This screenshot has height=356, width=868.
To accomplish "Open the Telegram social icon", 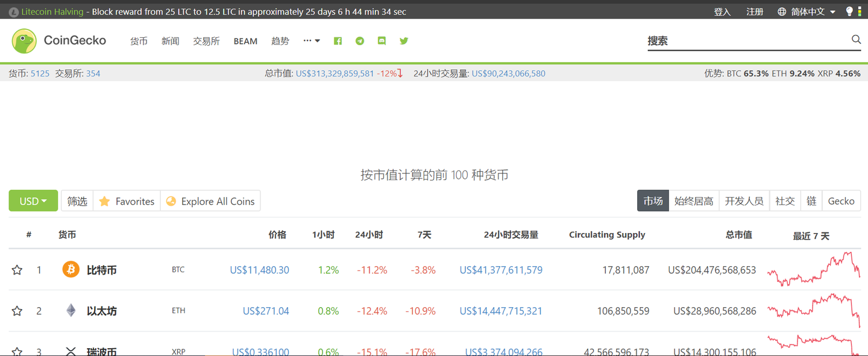I will pos(360,41).
